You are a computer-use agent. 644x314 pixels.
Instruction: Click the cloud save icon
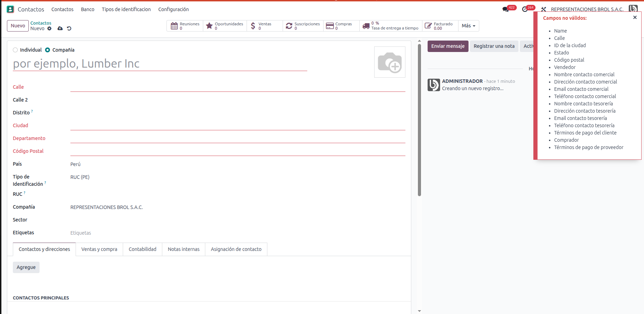tap(60, 28)
